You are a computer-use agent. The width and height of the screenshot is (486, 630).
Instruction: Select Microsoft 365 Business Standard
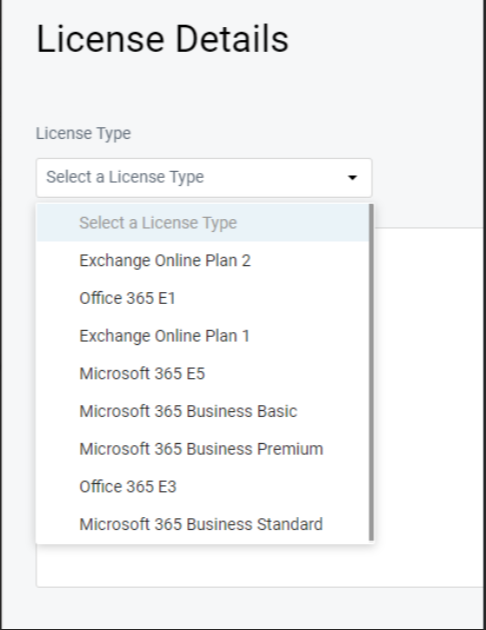click(x=202, y=524)
